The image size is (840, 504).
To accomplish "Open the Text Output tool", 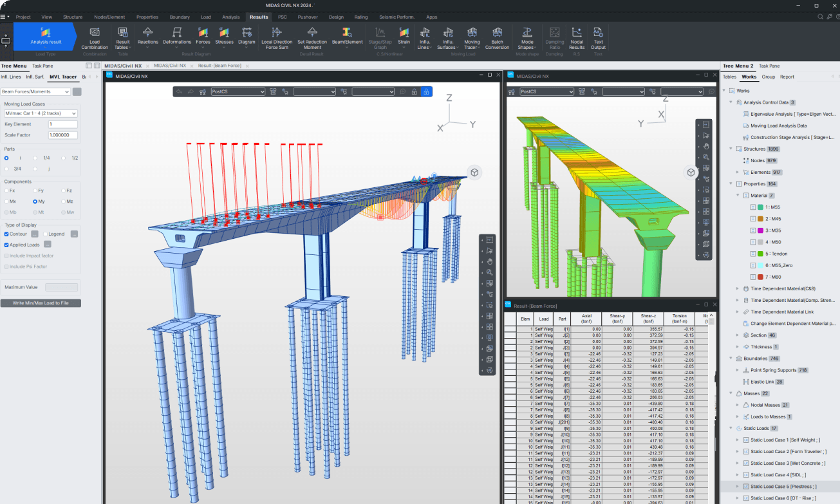I will click(x=598, y=38).
